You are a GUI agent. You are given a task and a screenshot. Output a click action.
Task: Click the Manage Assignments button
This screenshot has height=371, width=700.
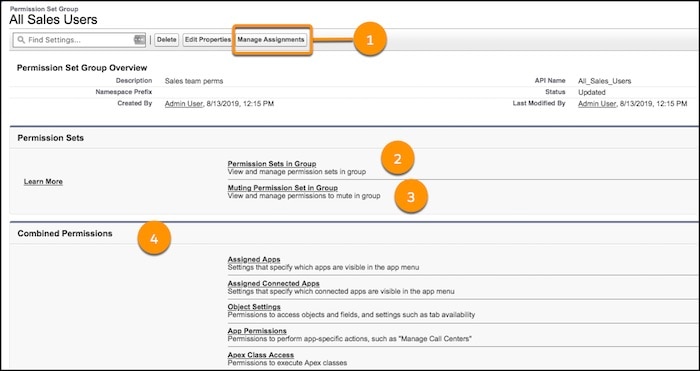271,40
